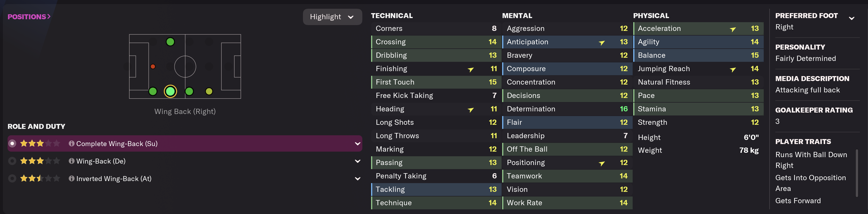The height and width of the screenshot is (214, 868).
Task: Select the Wing-Back (De) radio button
Action: click(x=12, y=161)
